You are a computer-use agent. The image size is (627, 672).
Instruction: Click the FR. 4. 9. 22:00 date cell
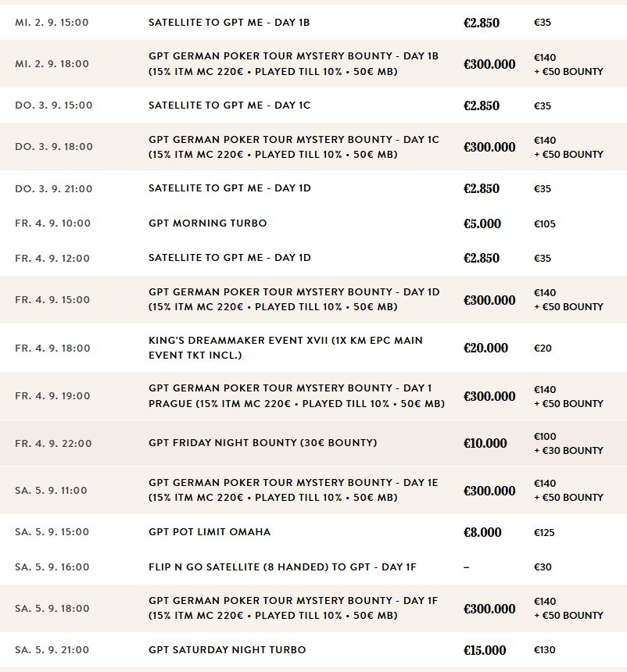click(53, 443)
